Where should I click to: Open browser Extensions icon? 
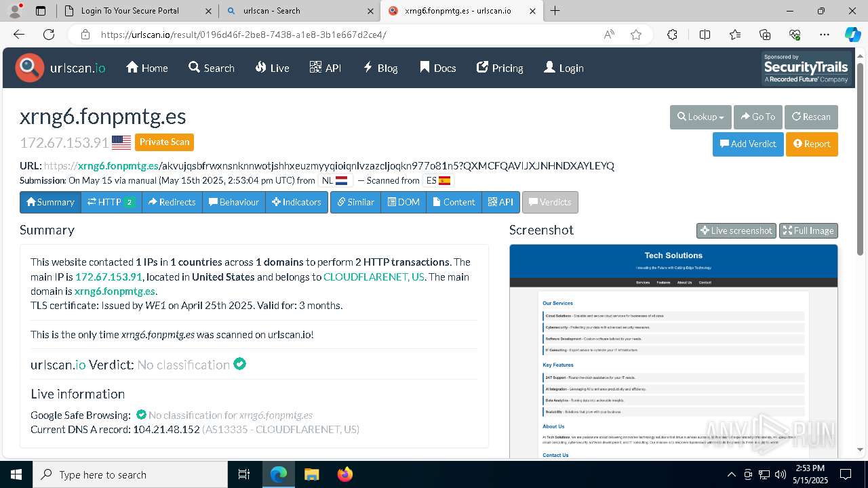[x=672, y=35]
